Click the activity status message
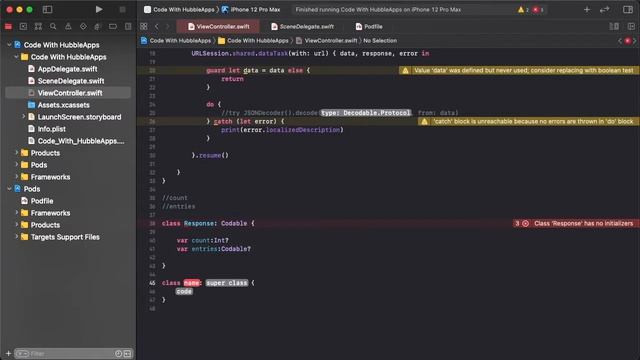Screen dimensions: 640x360 click(378, 9)
